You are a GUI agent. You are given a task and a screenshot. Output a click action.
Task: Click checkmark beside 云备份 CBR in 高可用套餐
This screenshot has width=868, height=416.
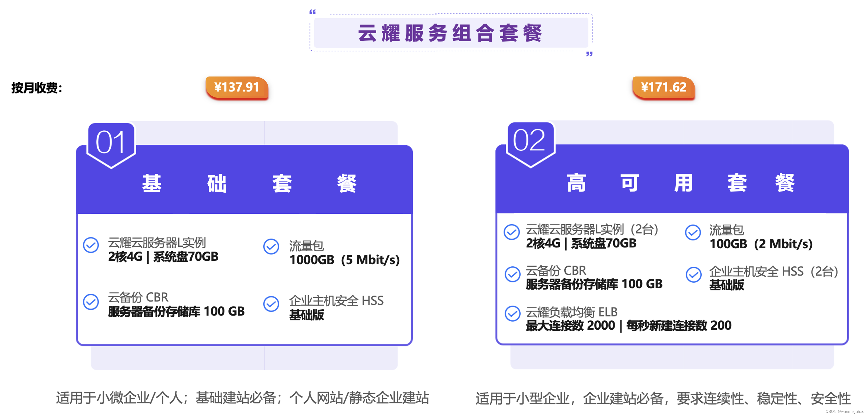pos(513,274)
